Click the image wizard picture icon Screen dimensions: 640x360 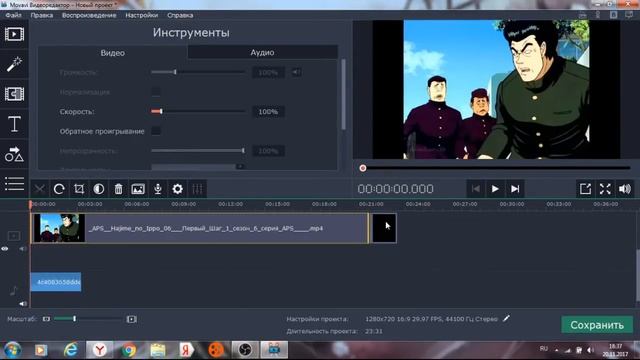138,189
